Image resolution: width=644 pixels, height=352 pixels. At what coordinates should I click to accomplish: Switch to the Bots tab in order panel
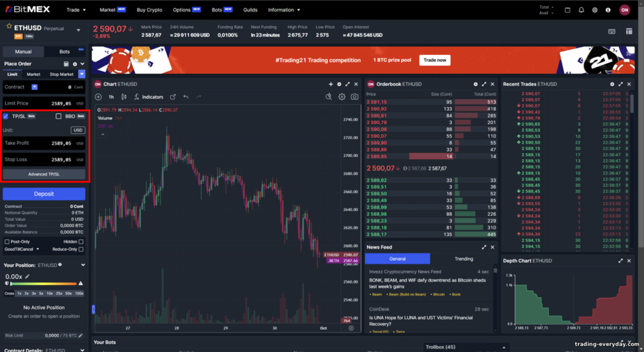coord(64,52)
